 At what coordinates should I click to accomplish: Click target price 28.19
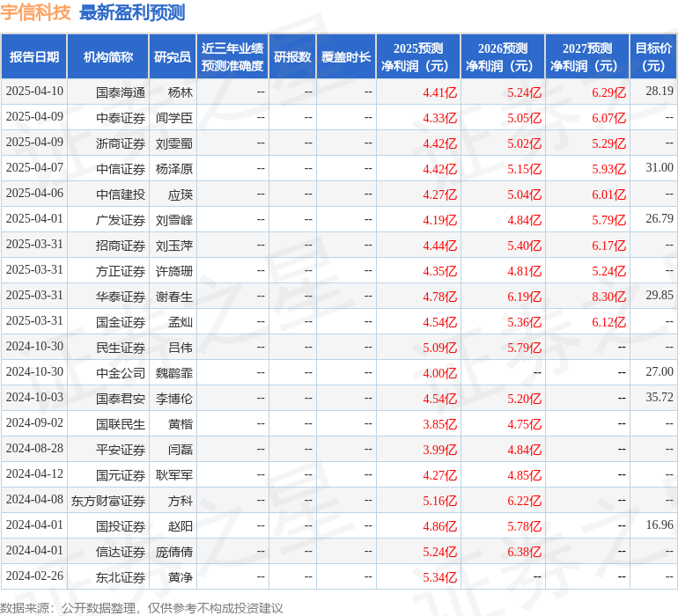[660, 92]
